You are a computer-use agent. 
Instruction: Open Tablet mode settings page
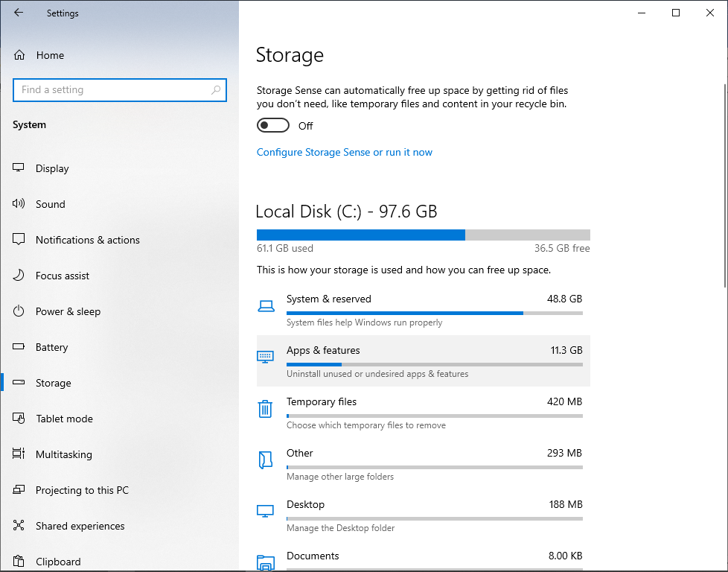coord(64,419)
